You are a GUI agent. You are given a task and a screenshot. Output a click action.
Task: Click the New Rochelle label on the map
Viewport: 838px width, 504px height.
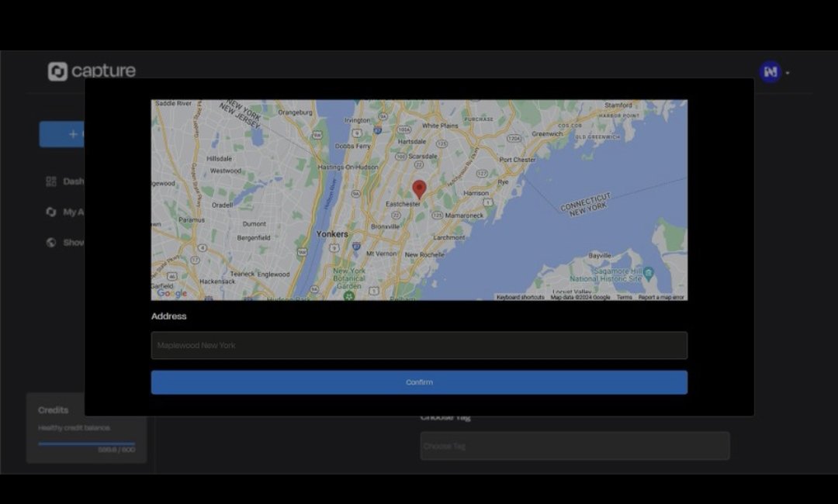pyautogui.click(x=424, y=254)
